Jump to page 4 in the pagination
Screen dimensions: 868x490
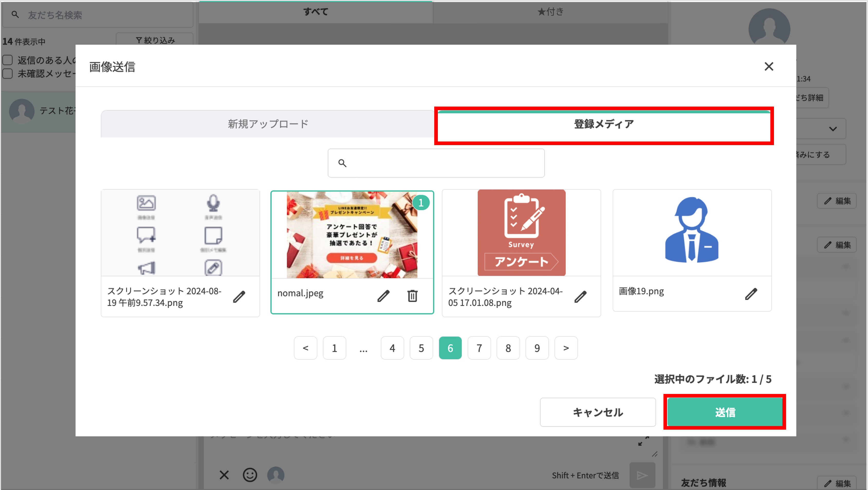point(392,348)
